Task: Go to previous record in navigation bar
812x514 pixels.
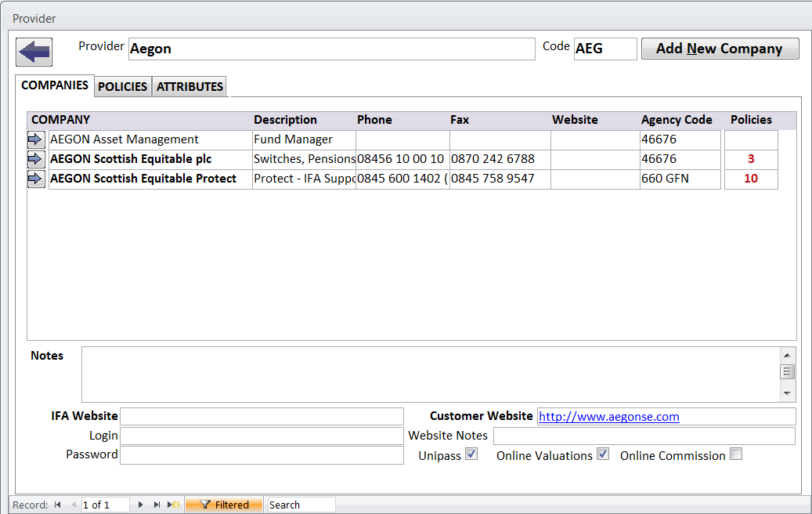Action: click(74, 505)
